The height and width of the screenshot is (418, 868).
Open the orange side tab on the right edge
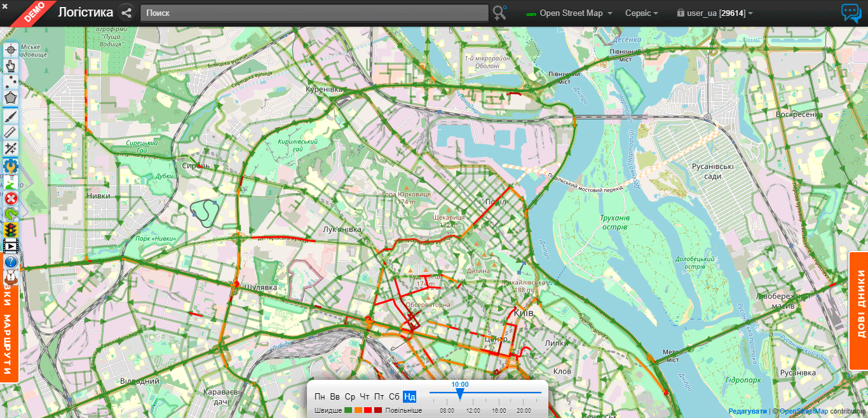(x=858, y=311)
